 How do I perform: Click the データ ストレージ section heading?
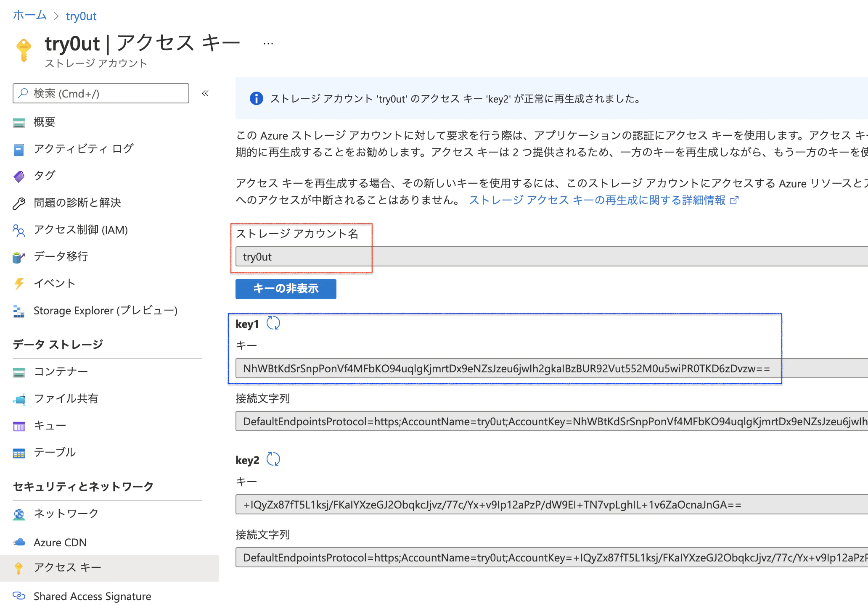[x=58, y=345]
